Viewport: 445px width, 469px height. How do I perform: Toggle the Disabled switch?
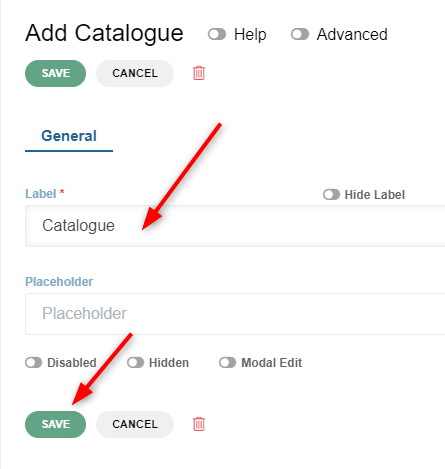[x=34, y=363]
